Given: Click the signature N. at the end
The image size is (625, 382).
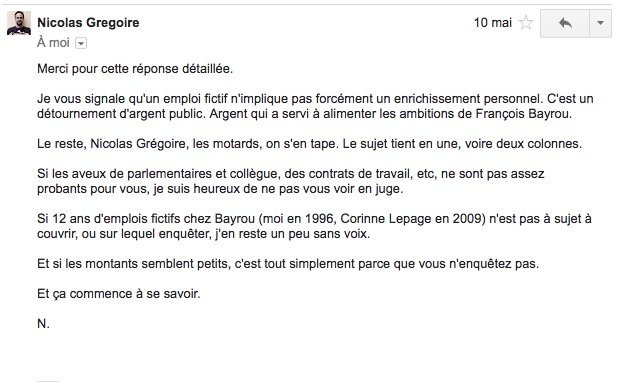Looking at the screenshot, I should 43,324.
